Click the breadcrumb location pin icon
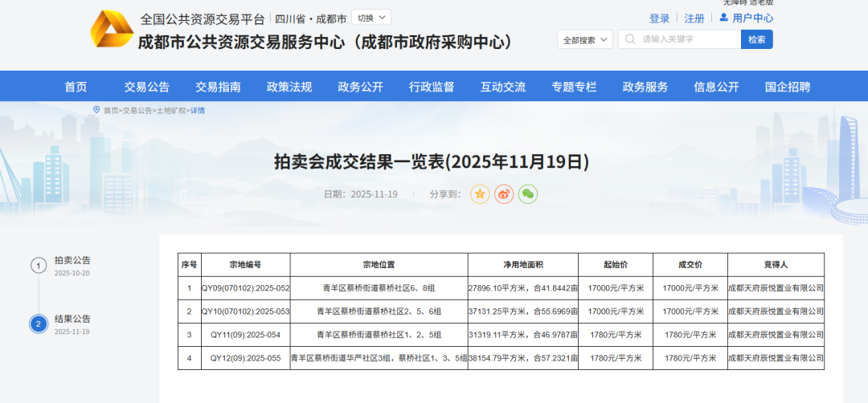868x403 pixels. pyautogui.click(x=96, y=110)
